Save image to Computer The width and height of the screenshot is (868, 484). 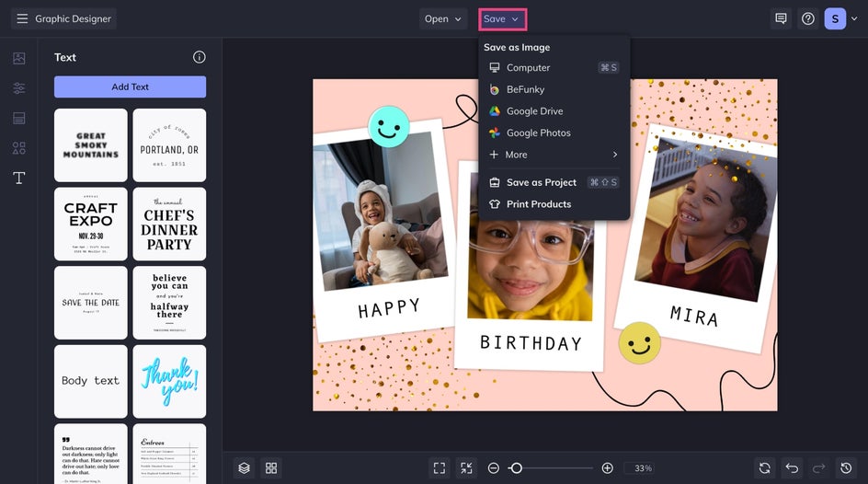(554, 67)
